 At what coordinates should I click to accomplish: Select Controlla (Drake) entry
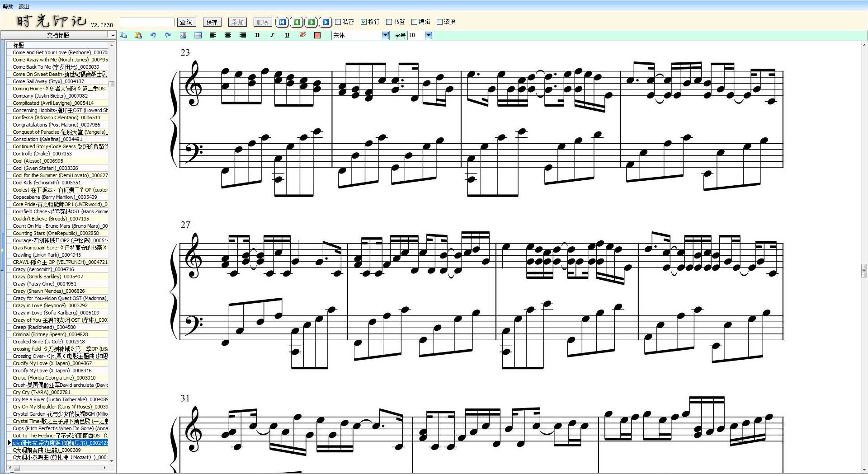[x=60, y=154]
